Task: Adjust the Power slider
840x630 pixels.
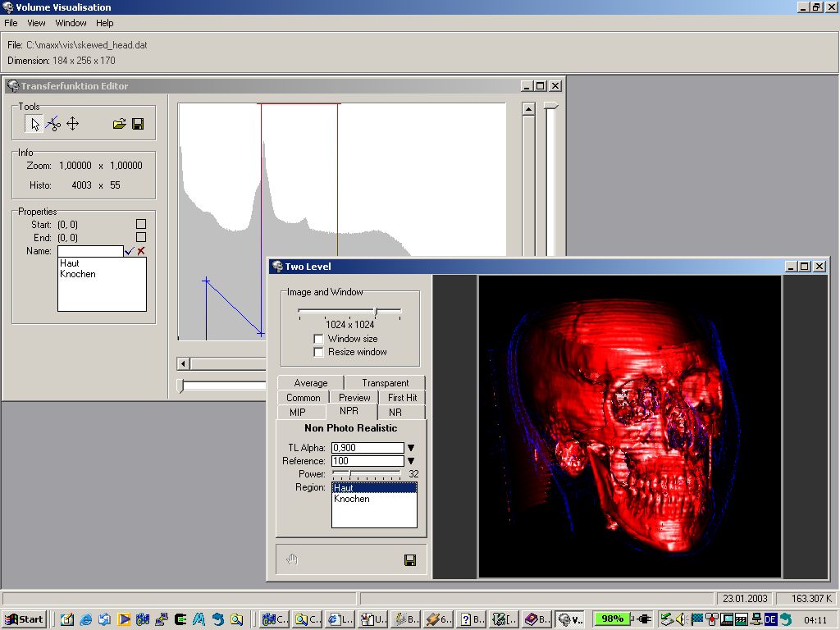Action: pos(350,474)
